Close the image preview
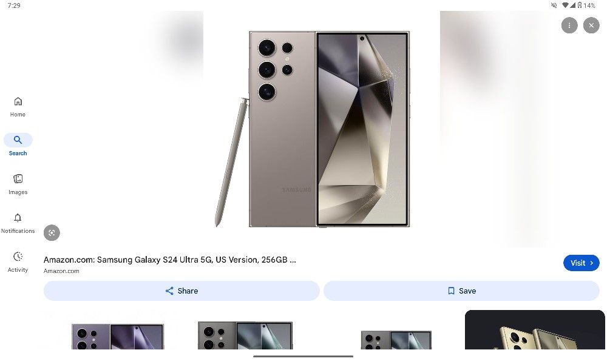607x364 pixels. 591,25
